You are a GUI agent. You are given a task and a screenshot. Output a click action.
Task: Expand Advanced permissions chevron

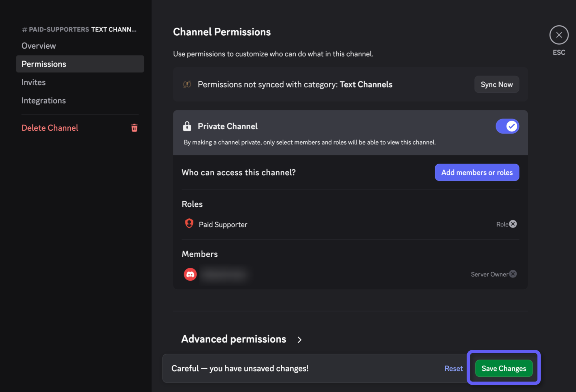coord(299,340)
